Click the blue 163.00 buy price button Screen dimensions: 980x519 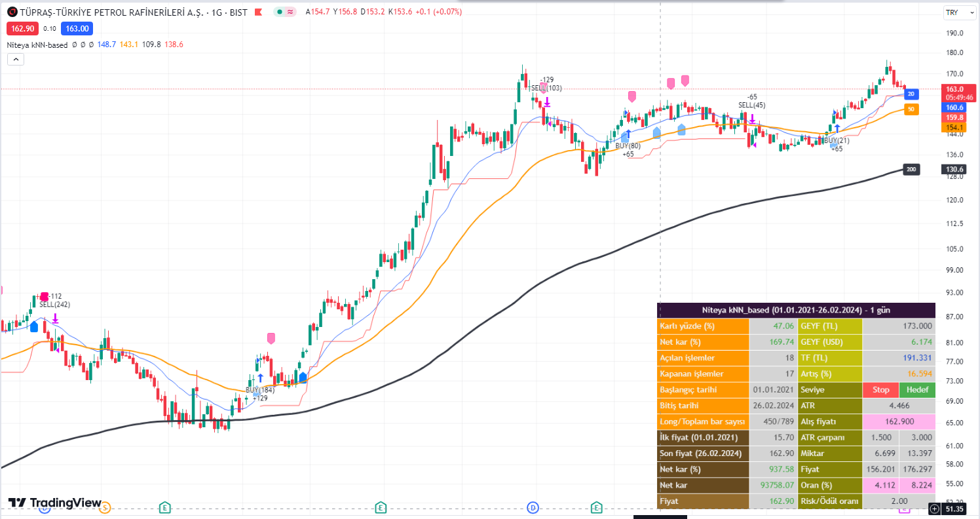77,28
